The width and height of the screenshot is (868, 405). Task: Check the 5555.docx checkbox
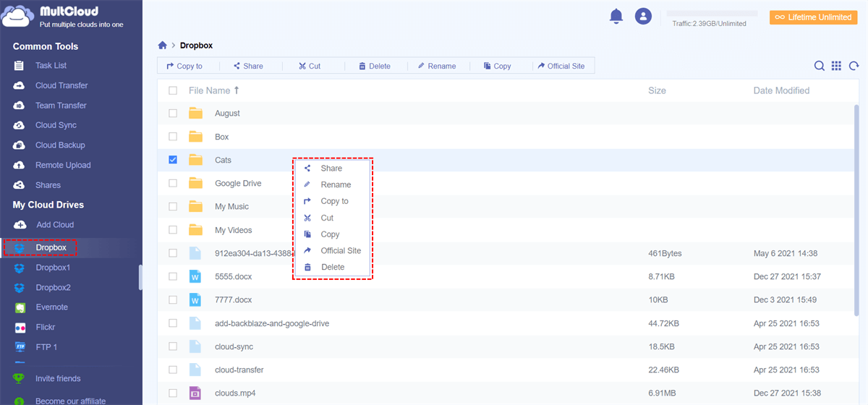click(x=173, y=276)
